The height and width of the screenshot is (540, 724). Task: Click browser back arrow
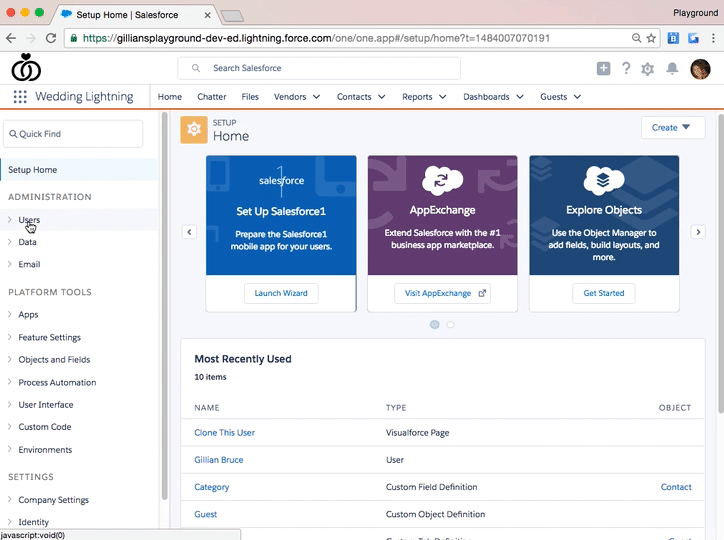point(11,38)
